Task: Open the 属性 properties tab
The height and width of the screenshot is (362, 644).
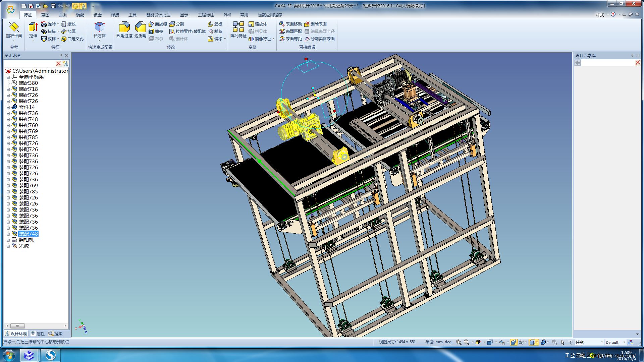Action: (38, 334)
